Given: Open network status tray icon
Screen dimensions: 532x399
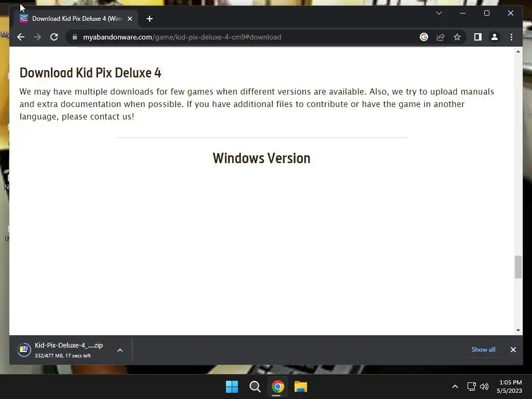Looking at the screenshot, I should [x=471, y=387].
